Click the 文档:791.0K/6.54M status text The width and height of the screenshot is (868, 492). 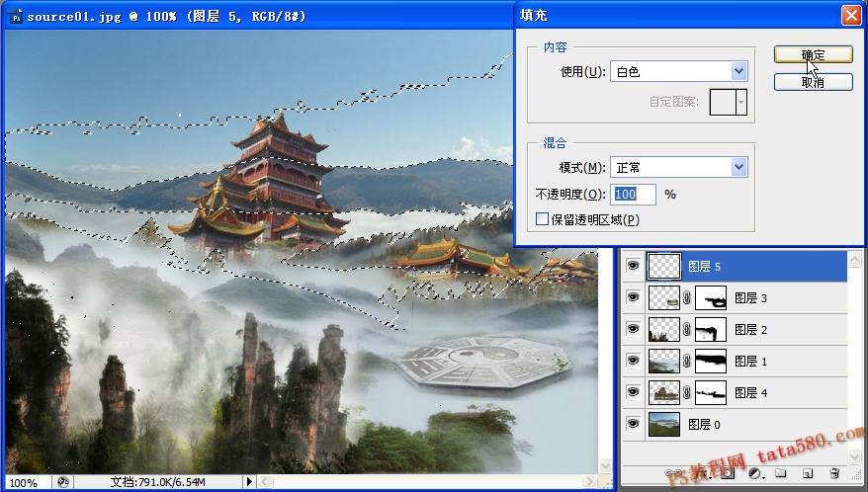tap(158, 482)
